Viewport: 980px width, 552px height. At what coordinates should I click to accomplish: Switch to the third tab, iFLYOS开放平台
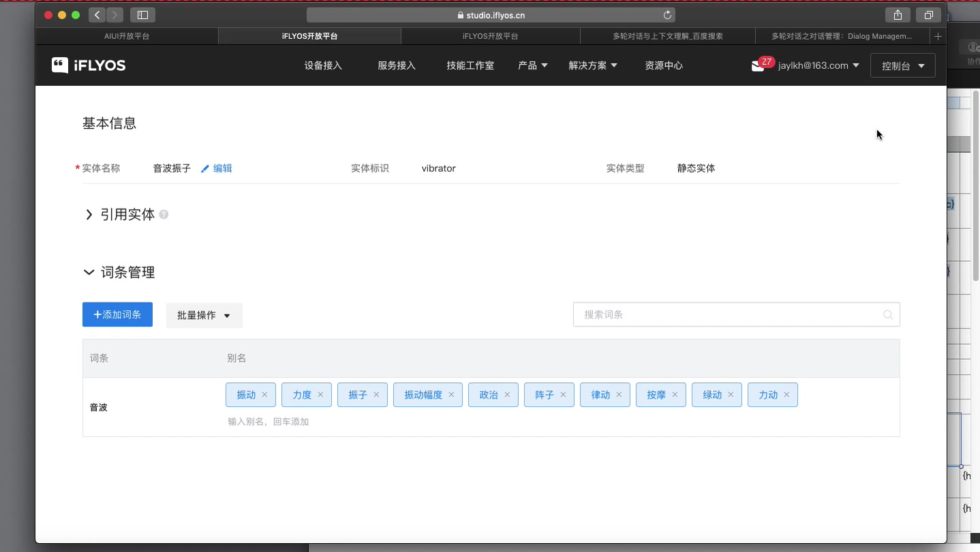point(490,36)
